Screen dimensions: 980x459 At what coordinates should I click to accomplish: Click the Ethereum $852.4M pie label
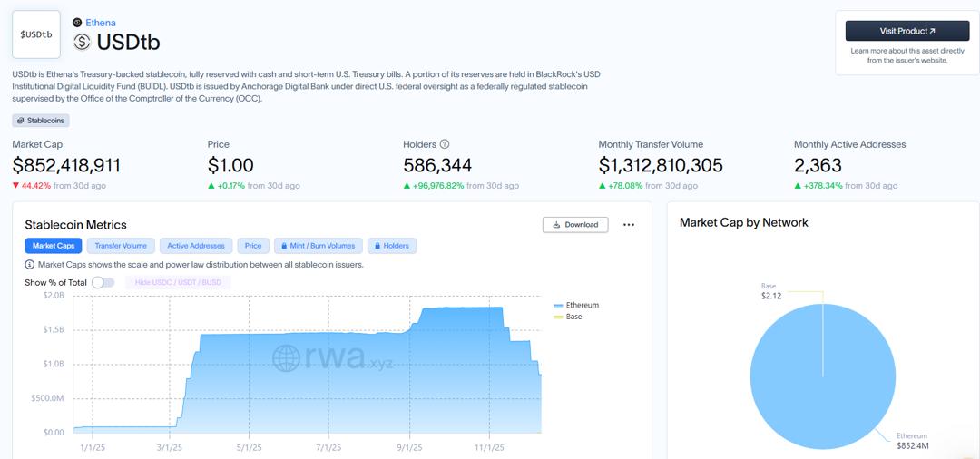coord(914,440)
